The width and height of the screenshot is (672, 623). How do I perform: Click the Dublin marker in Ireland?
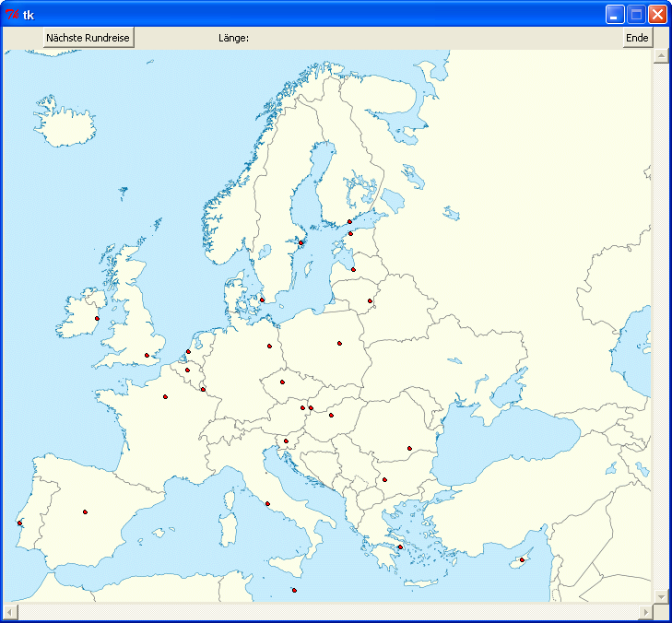pos(97,319)
